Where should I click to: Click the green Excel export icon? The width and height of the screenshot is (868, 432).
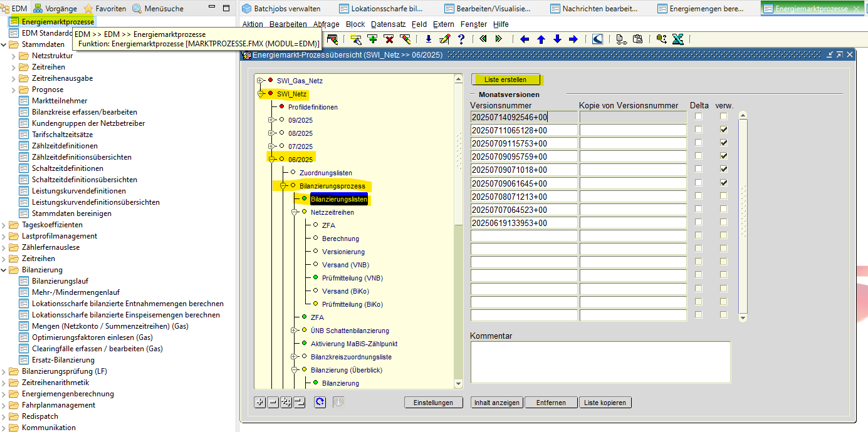677,39
